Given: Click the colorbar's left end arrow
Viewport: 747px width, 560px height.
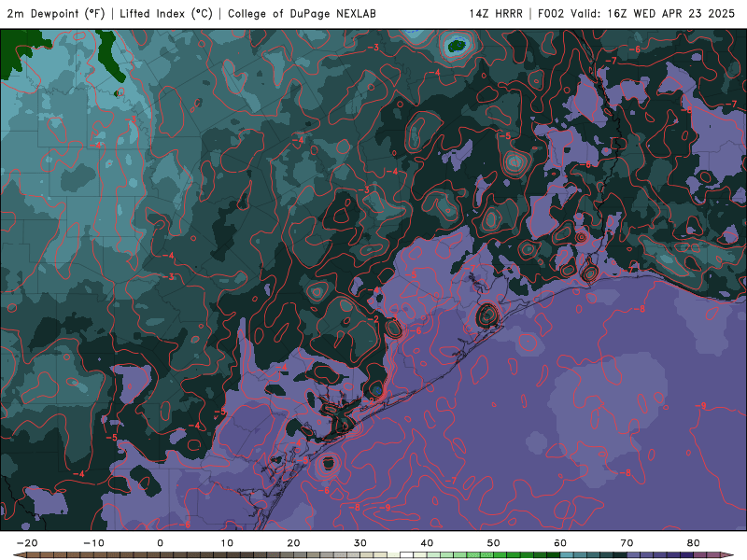Looking at the screenshot, I should pyautogui.click(x=20, y=555).
